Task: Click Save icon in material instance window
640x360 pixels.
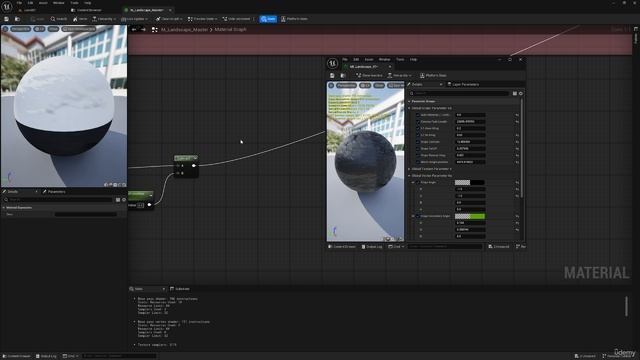Action: [x=332, y=76]
